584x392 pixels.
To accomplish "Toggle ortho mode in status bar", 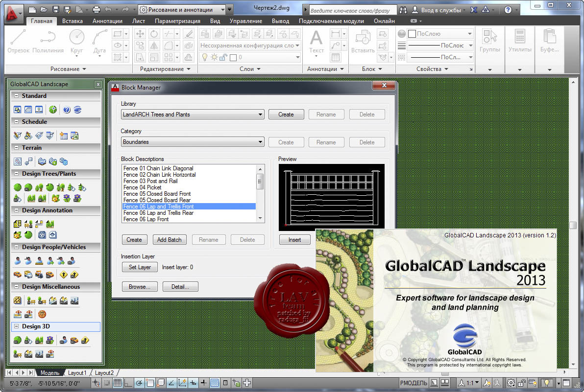I will pyautogui.click(x=128, y=382).
